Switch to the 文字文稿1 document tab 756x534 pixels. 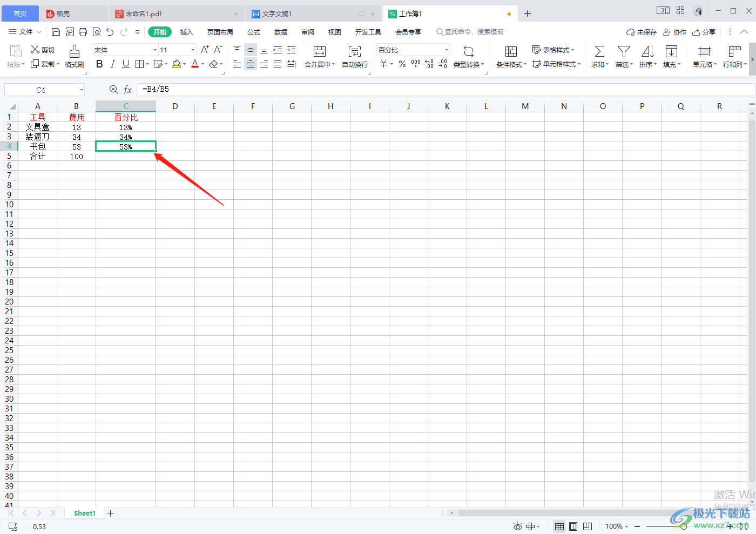tap(314, 13)
